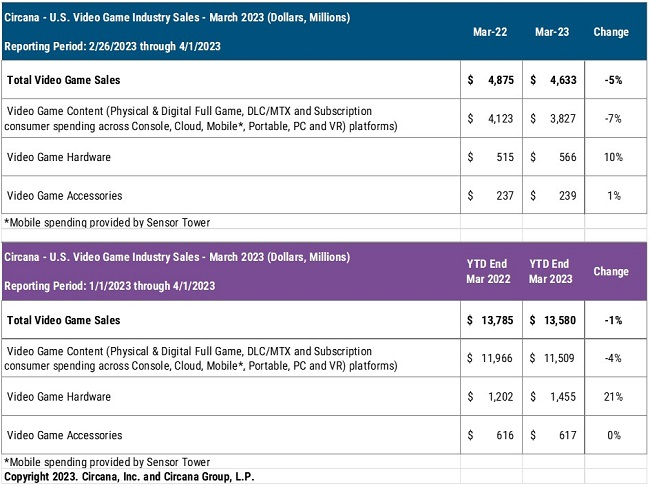
Task: Select the 239 accessories value
Action: [568, 195]
